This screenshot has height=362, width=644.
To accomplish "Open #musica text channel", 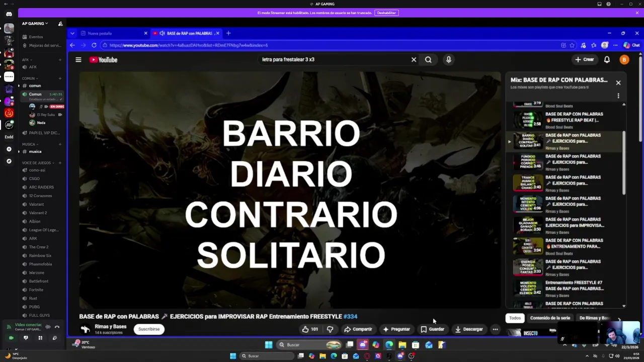I will pos(42,151).
